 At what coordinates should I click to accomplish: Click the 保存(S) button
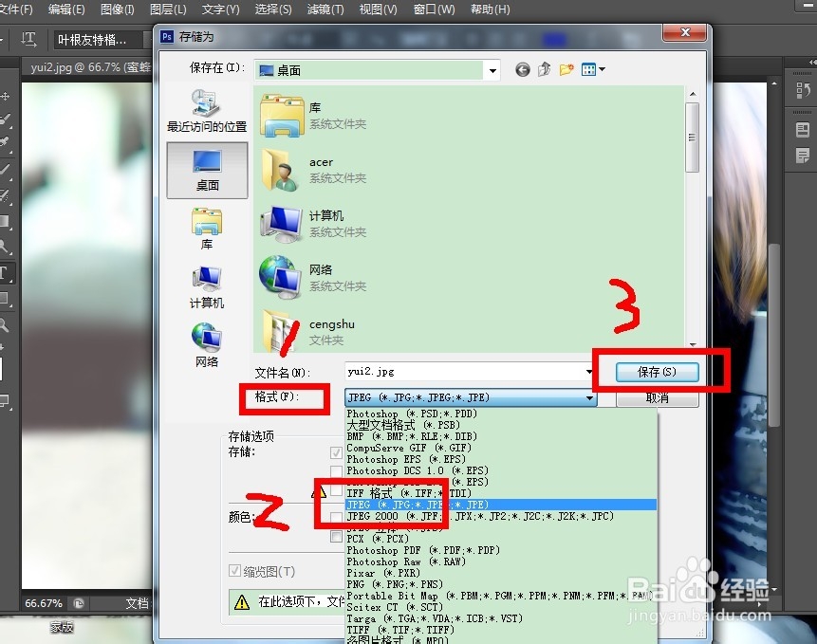[657, 372]
